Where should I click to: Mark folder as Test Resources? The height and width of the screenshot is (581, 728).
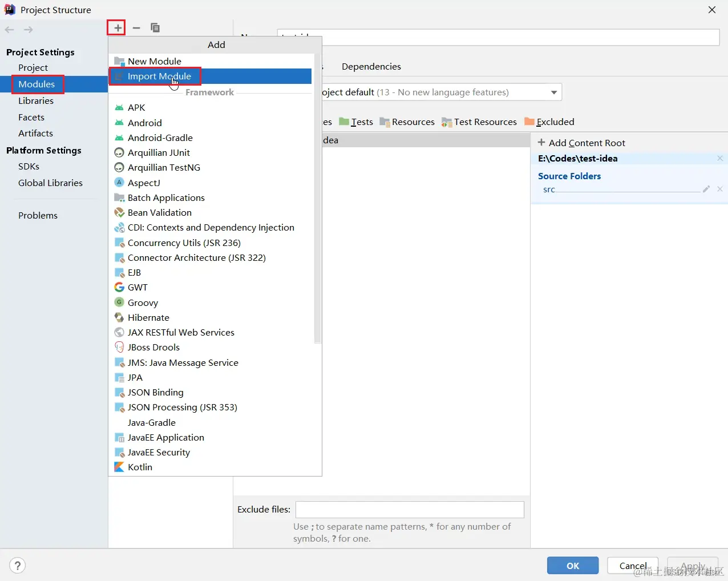(479, 122)
